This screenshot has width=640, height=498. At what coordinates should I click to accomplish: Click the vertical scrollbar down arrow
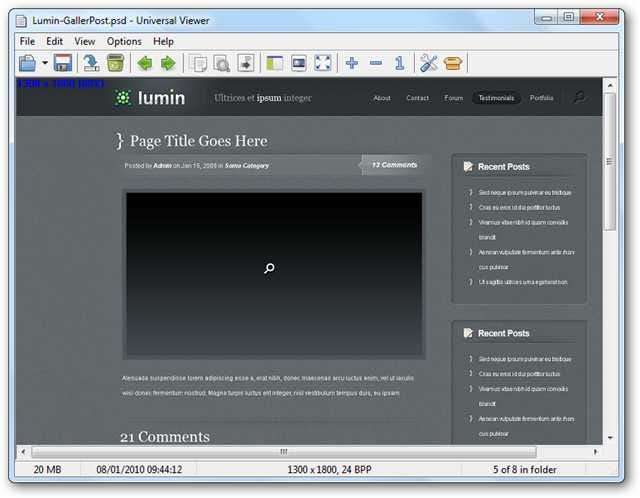coord(610,437)
